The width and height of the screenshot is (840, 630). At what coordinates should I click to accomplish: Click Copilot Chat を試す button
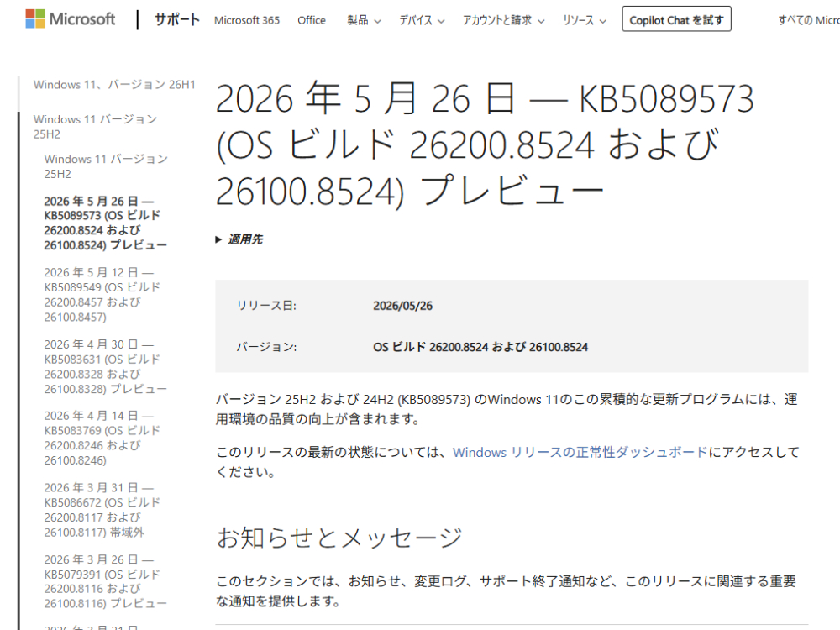pyautogui.click(x=676, y=19)
